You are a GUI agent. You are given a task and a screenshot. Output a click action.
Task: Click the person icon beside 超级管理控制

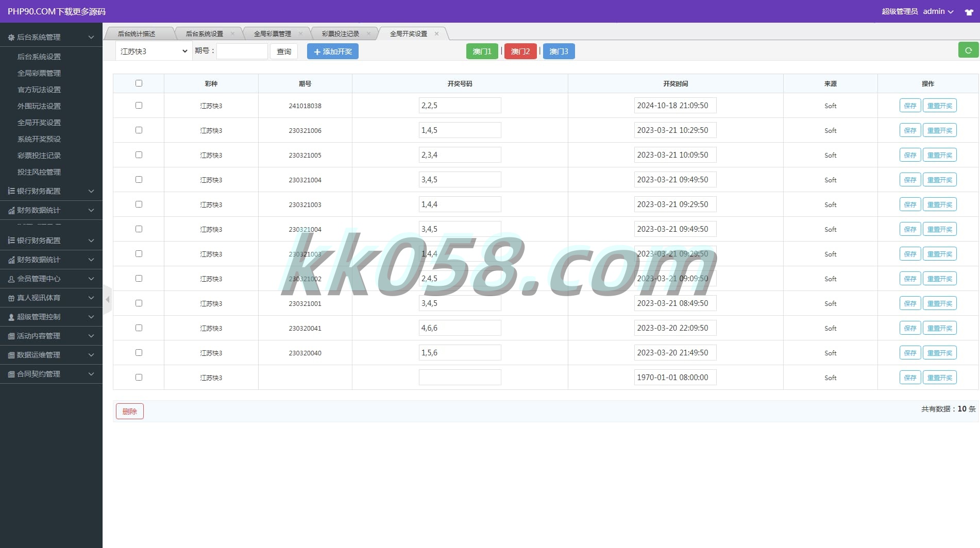point(11,317)
